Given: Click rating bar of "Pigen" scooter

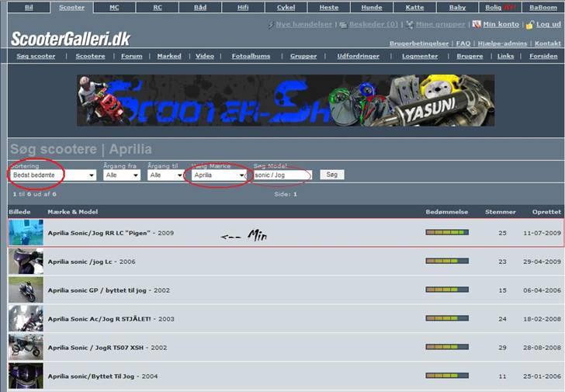Looking at the screenshot, I should (x=447, y=232).
